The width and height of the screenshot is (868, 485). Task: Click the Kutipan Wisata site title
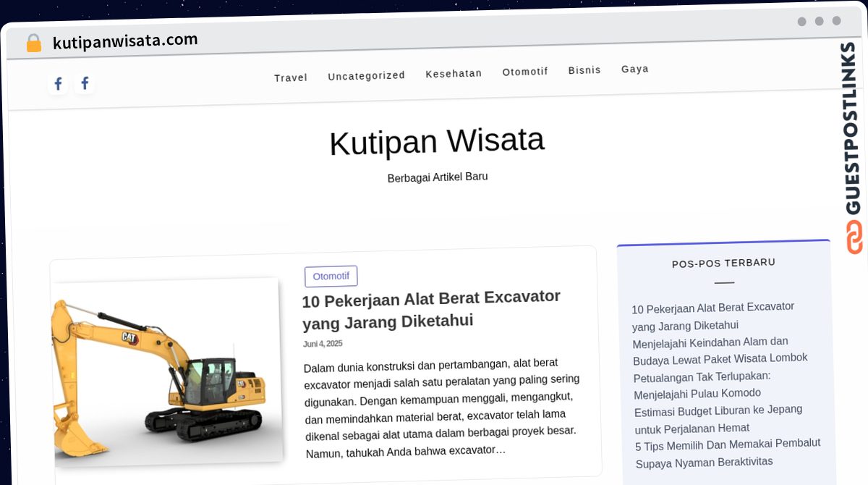436,141
